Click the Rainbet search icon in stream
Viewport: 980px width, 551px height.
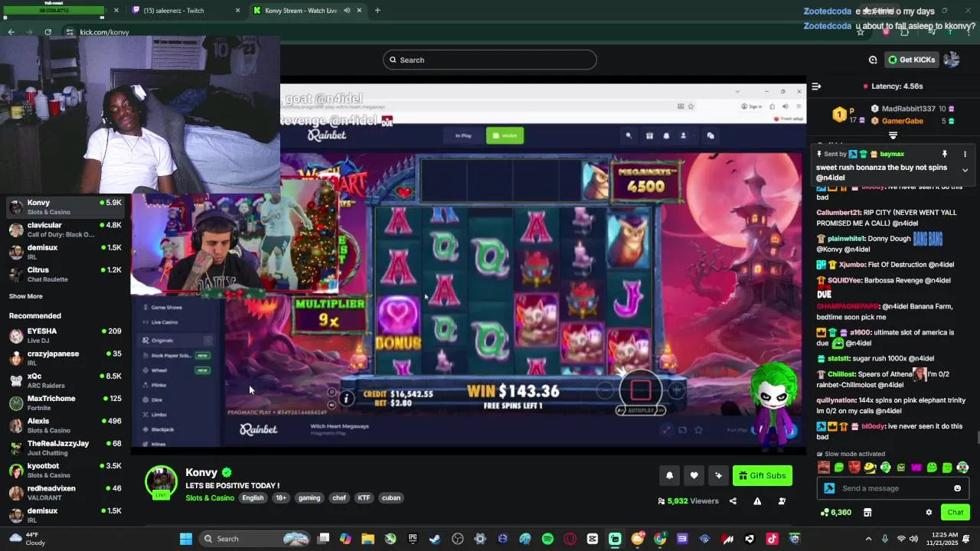click(x=629, y=135)
